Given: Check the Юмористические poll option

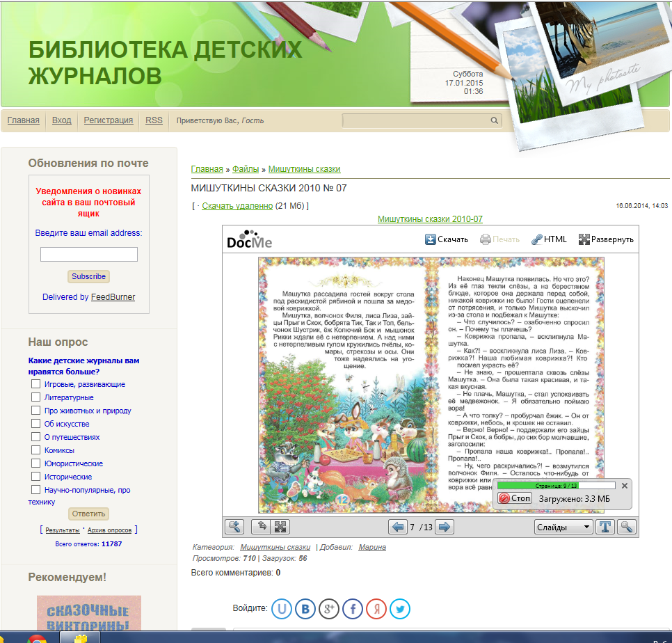Looking at the screenshot, I should tap(36, 463).
